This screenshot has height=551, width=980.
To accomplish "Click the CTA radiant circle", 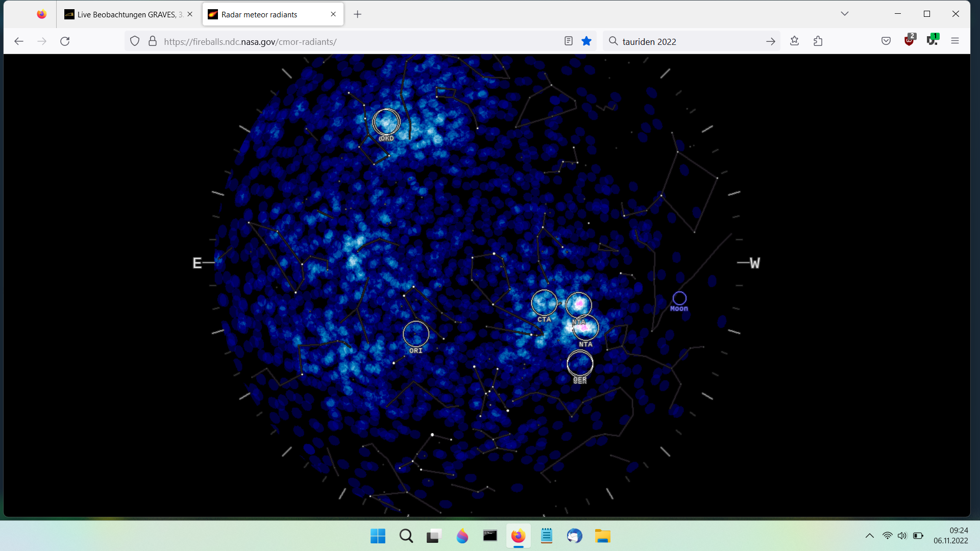I will (544, 303).
